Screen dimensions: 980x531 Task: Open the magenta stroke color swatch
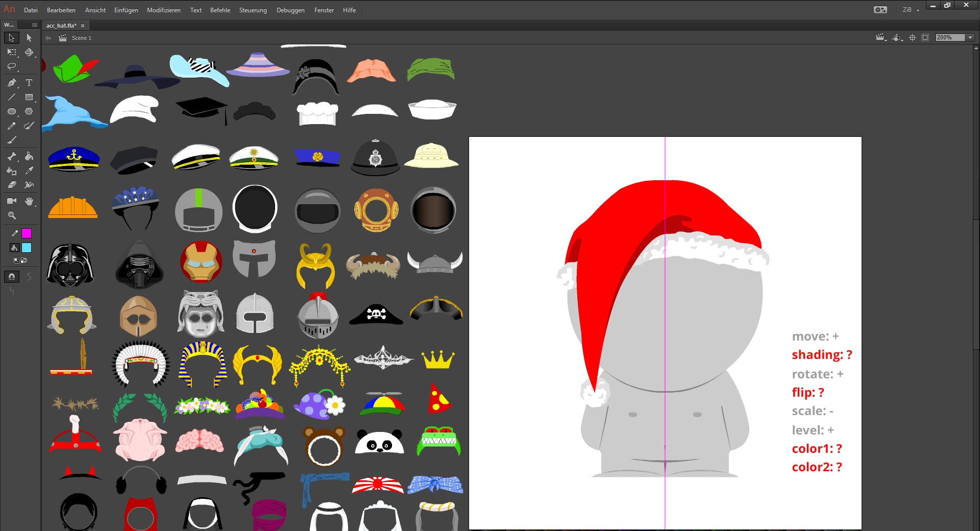point(27,233)
